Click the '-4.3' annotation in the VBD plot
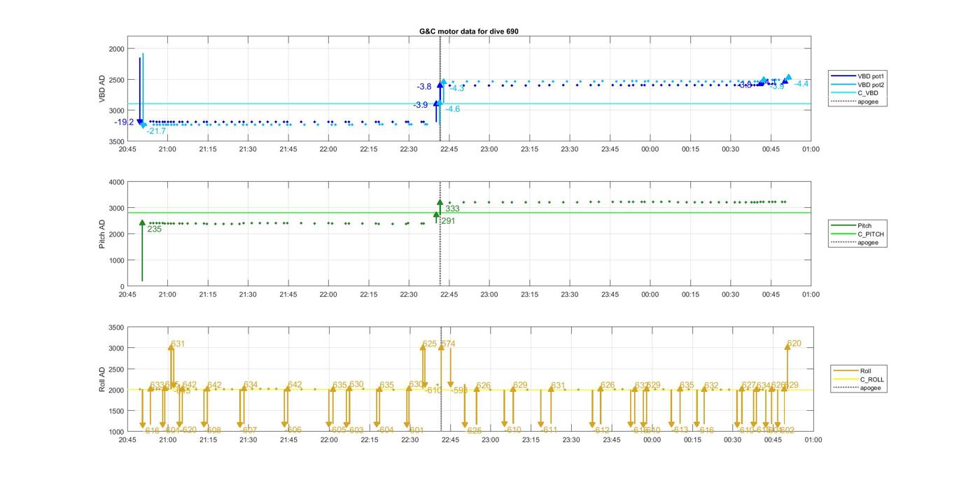Viewport: 980px width, 485px height. [x=456, y=88]
